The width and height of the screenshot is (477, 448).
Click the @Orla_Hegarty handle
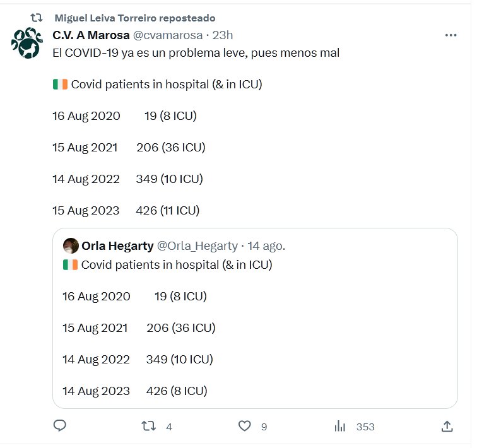[x=197, y=246]
